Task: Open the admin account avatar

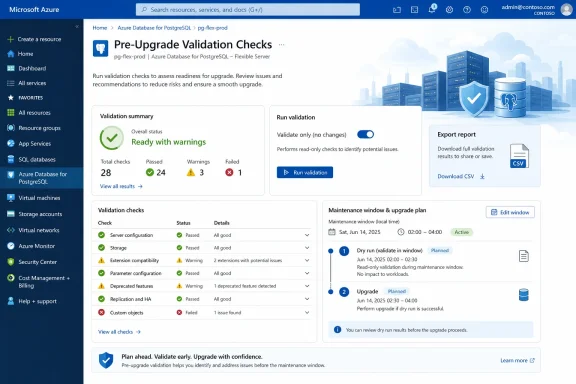Action: pos(566,10)
